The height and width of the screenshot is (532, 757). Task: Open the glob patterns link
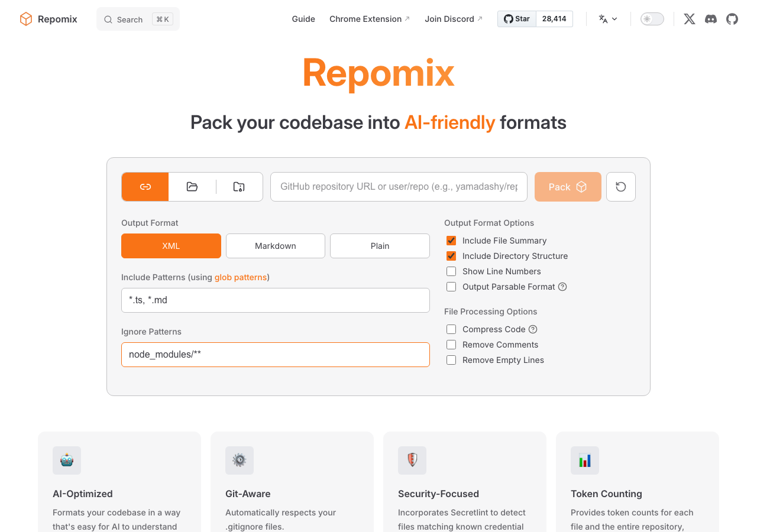pyautogui.click(x=241, y=277)
